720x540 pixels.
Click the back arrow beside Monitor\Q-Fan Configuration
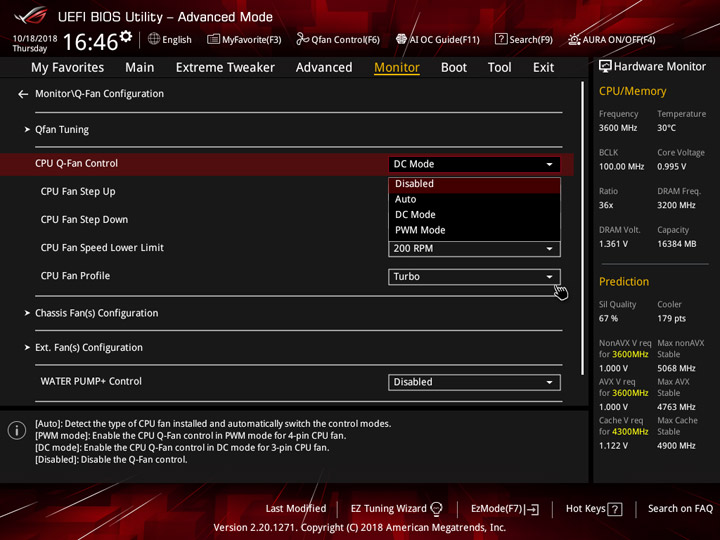pos(23,94)
